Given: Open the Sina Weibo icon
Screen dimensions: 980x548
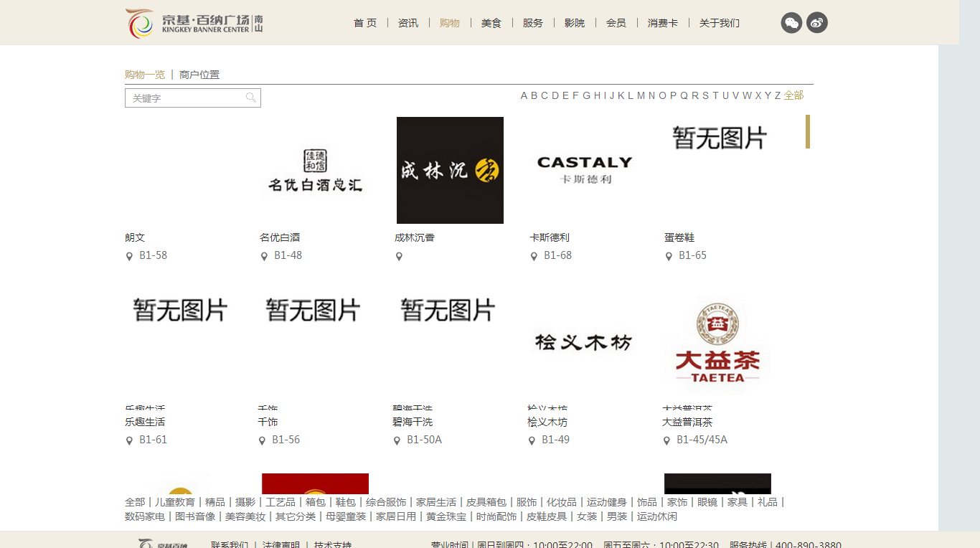Looking at the screenshot, I should [x=817, y=22].
